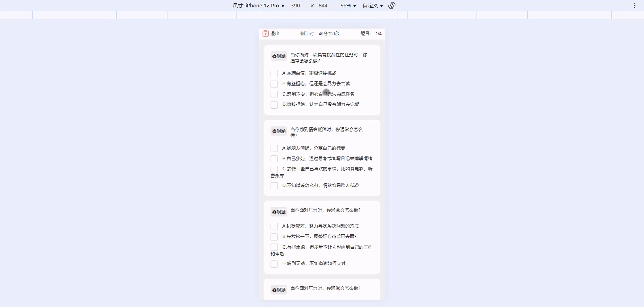Click the mobile-width media query bar

[x=322, y=15]
